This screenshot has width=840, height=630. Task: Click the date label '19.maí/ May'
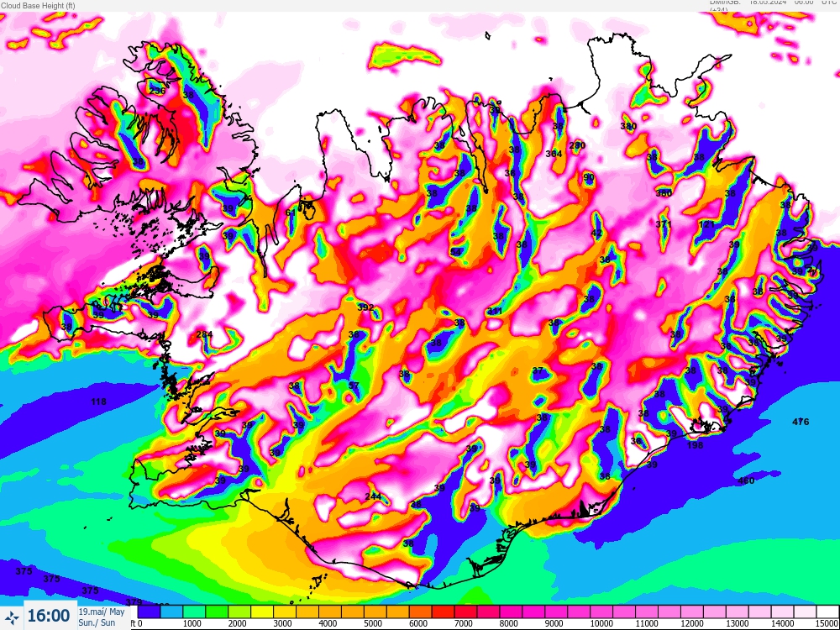point(102,612)
